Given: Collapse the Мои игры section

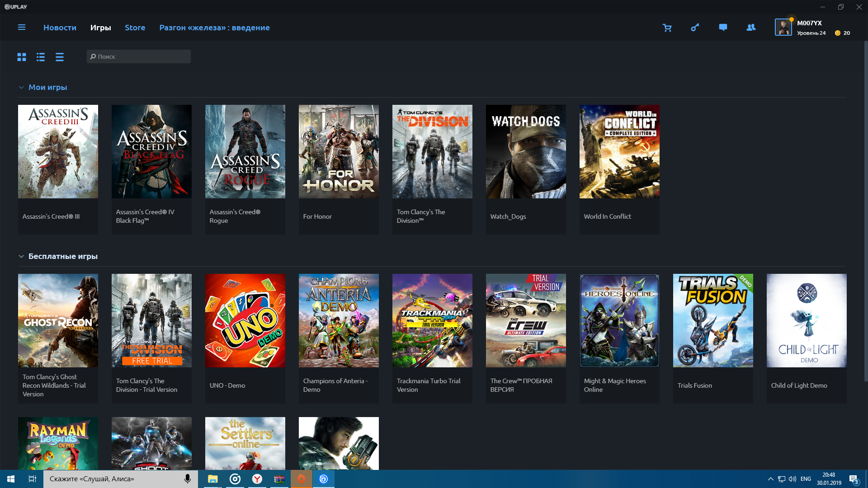Looking at the screenshot, I should click(21, 88).
